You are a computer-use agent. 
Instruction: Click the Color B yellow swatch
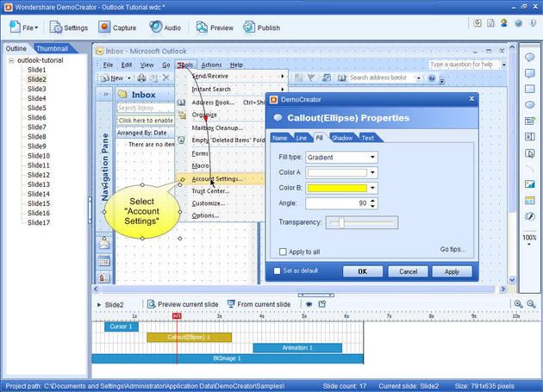click(x=337, y=188)
